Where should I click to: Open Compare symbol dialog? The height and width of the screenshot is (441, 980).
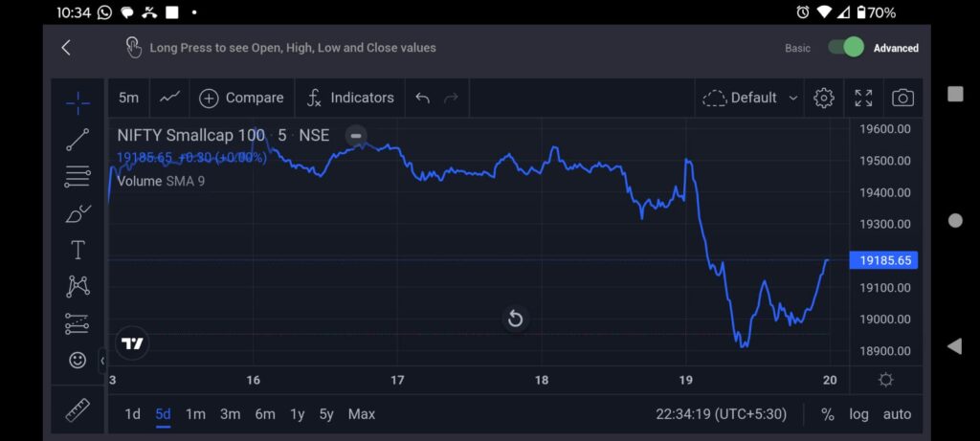(x=241, y=99)
